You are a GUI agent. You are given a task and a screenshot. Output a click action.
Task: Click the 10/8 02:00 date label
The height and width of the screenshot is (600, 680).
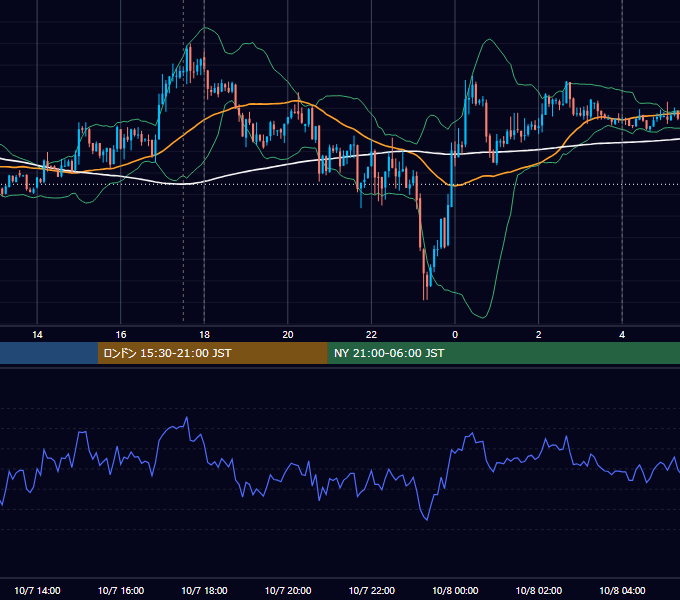539,590
